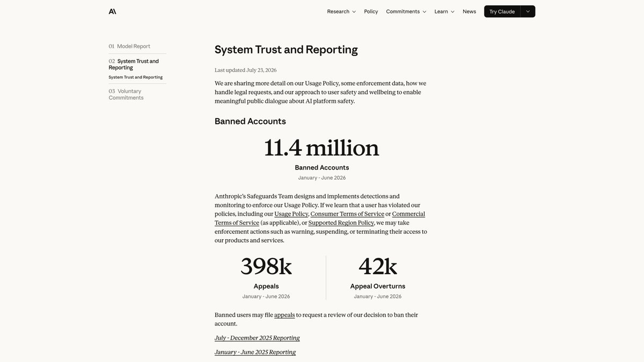This screenshot has height=362, width=644.
Task: Open the Learn menu chevron
Action: (452, 11)
